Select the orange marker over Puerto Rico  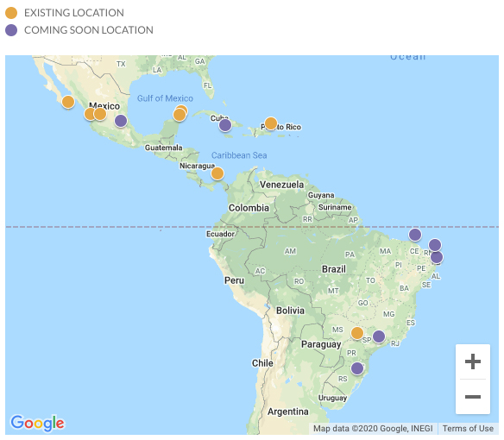271,123
